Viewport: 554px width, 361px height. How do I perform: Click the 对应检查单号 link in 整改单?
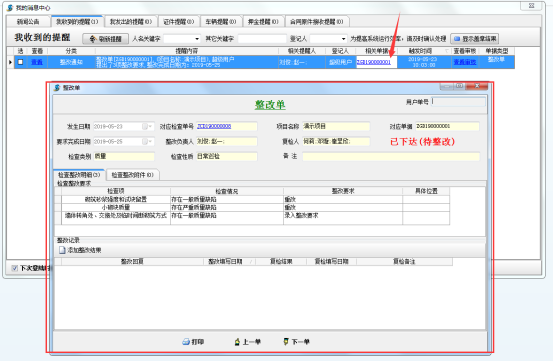pyautogui.click(x=214, y=126)
